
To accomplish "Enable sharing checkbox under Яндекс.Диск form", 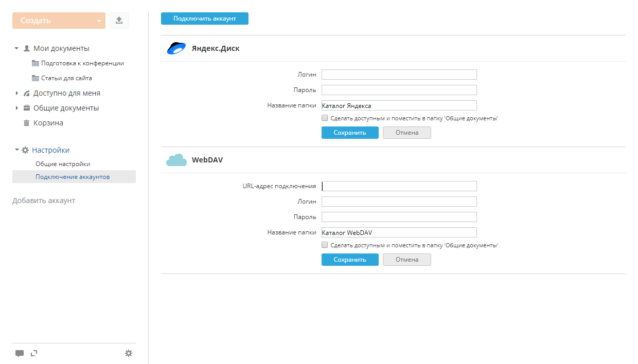I will pos(325,118).
